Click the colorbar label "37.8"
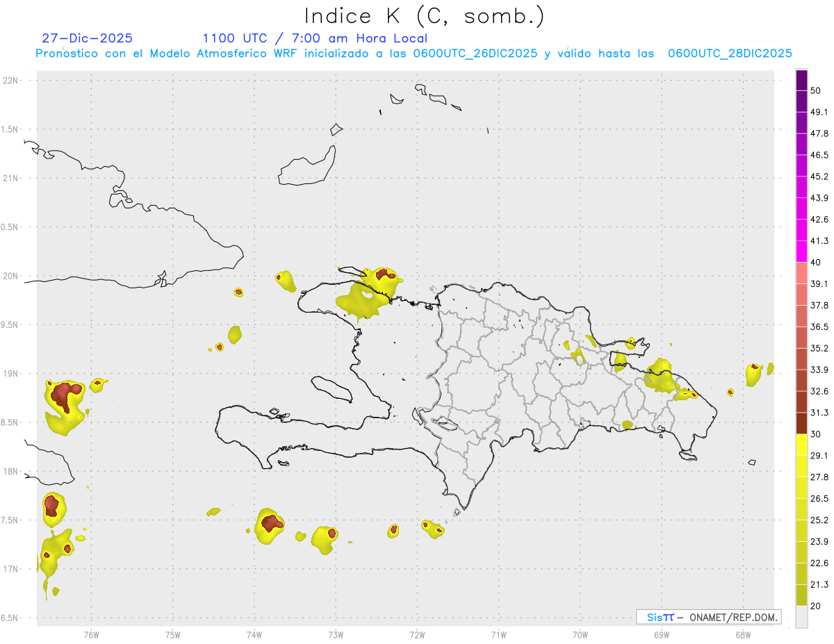The height and width of the screenshot is (644, 834). coord(820,306)
